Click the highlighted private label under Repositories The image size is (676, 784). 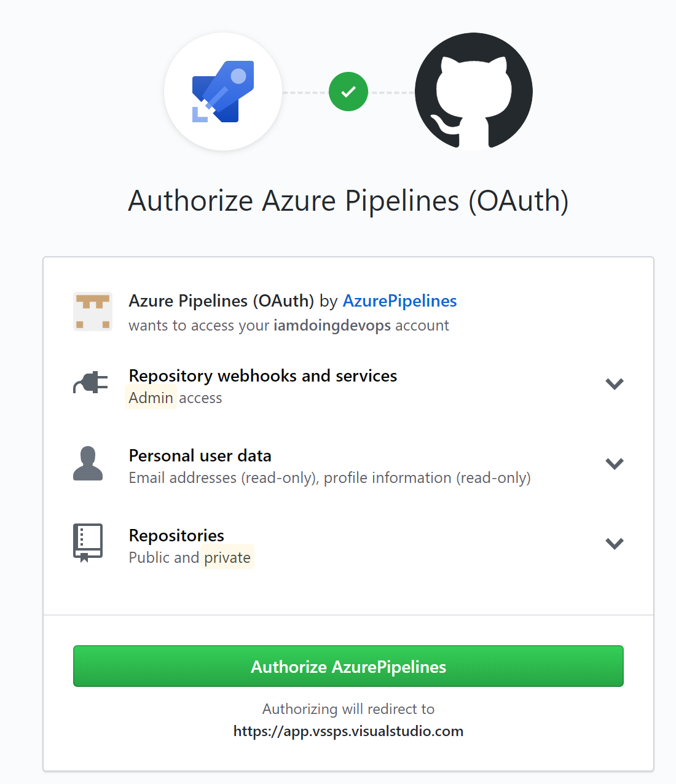[x=227, y=557]
